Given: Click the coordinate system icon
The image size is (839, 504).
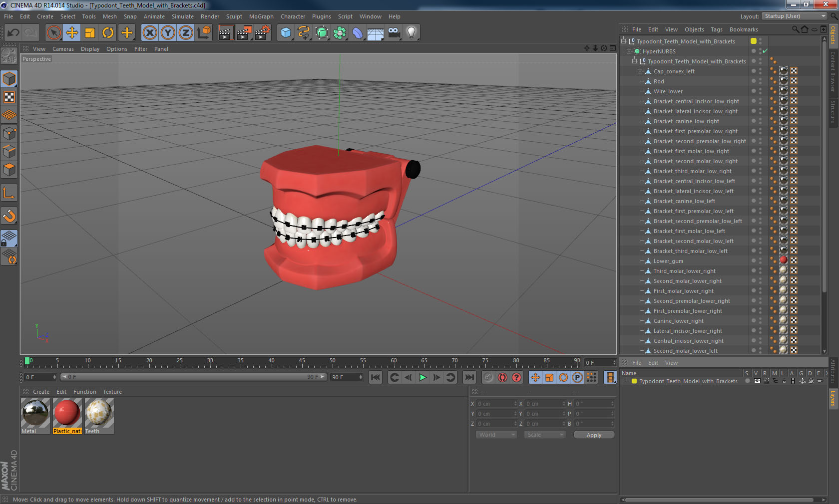Looking at the screenshot, I should pos(204,33).
